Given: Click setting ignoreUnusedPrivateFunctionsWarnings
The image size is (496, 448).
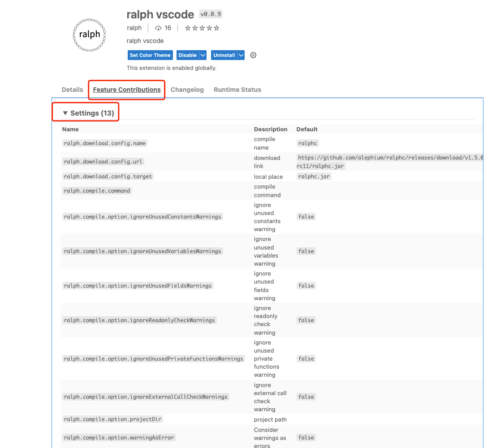Looking at the screenshot, I should 153,359.
